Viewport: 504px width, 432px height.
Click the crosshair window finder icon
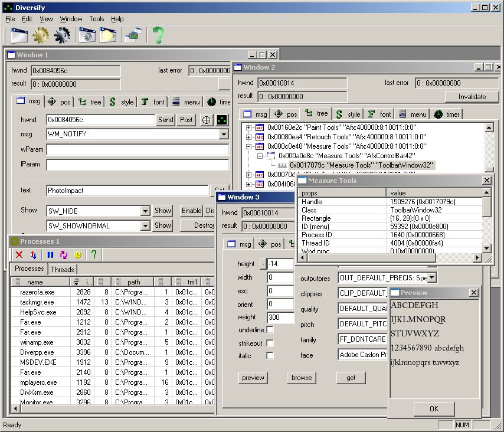[x=207, y=120]
